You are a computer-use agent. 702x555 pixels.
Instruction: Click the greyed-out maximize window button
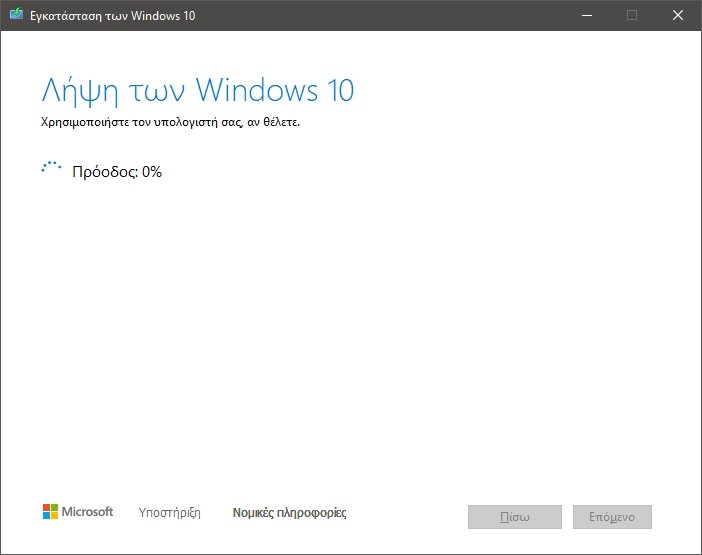pos(631,15)
